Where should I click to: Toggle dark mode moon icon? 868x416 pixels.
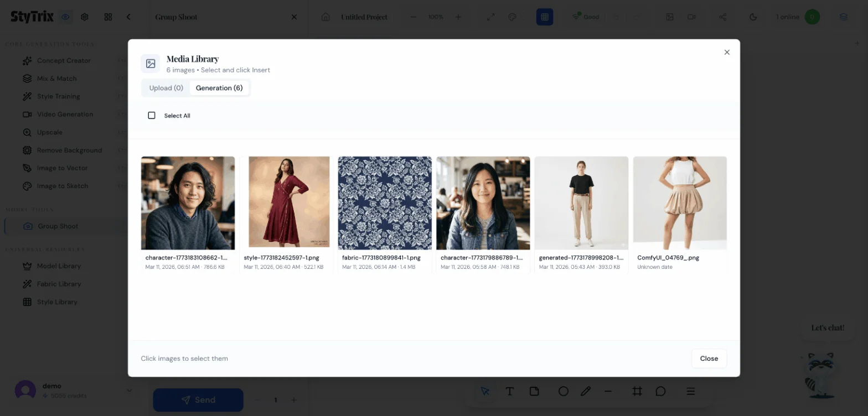coord(753,17)
